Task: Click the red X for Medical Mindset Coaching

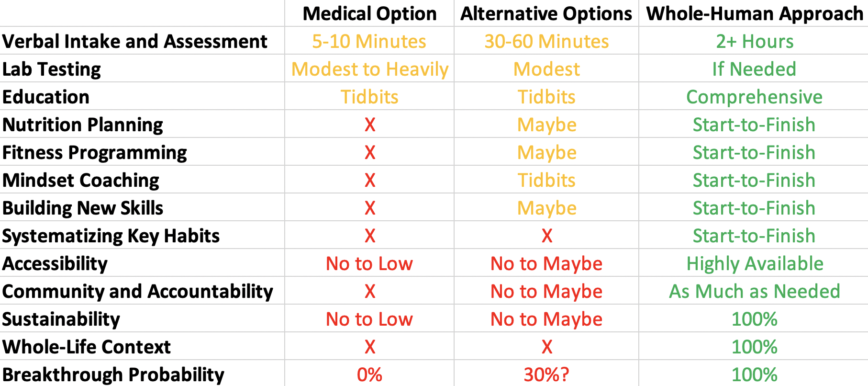Action: coord(369,180)
